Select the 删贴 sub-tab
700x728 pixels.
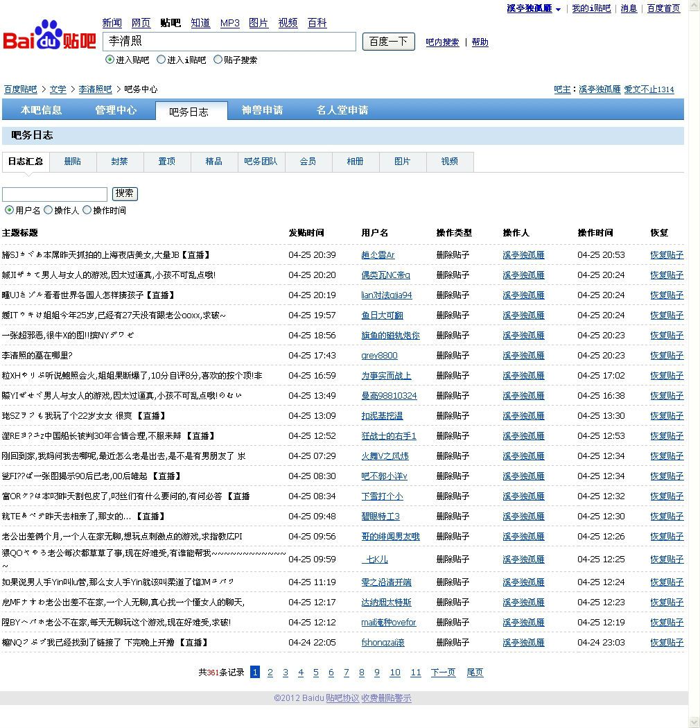(72, 162)
